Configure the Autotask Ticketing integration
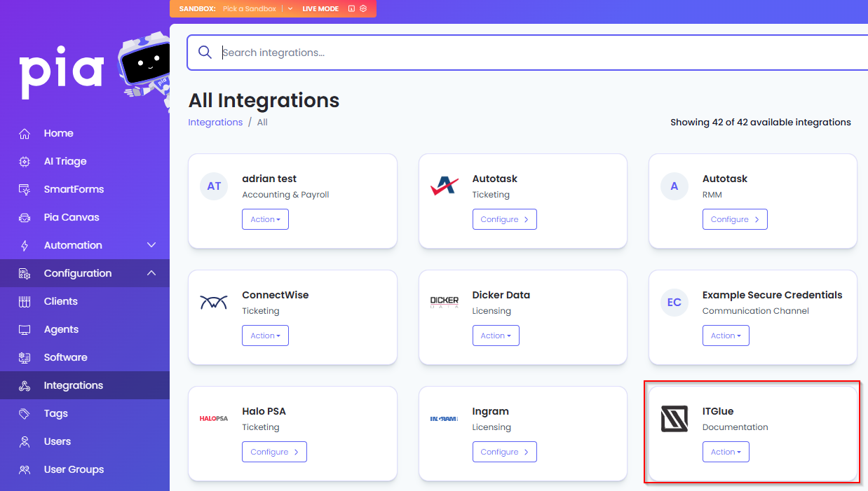The height and width of the screenshot is (491, 868). 505,219
